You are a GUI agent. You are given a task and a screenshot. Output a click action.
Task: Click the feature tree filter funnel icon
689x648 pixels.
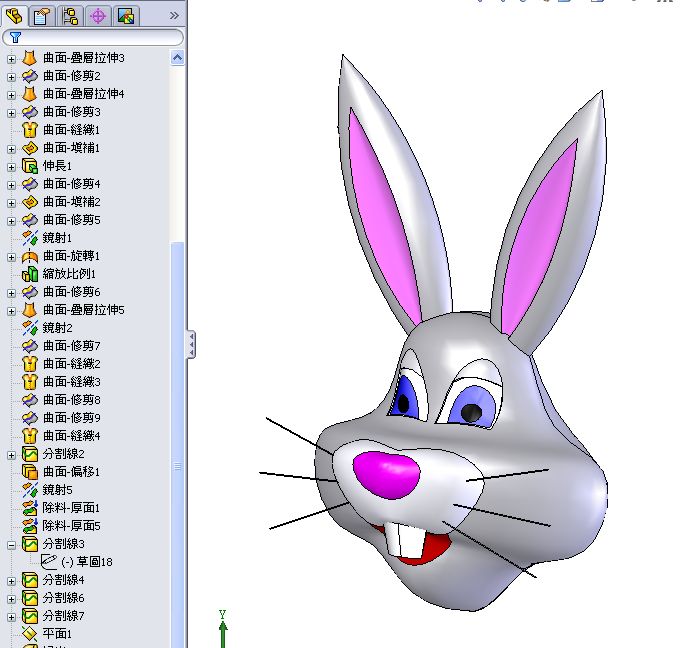[x=15, y=37]
